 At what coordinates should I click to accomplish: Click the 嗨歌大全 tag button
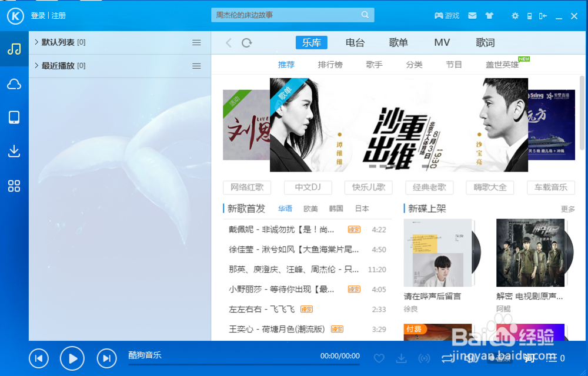pyautogui.click(x=490, y=187)
